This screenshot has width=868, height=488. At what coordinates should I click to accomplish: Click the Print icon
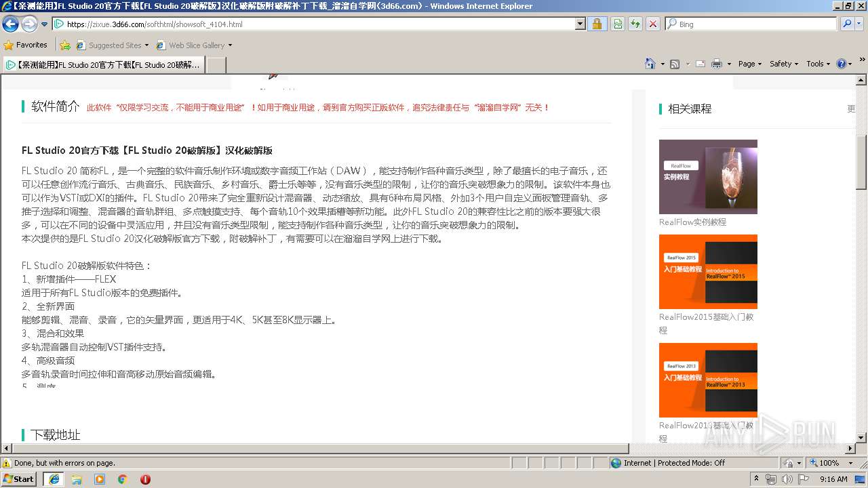(x=717, y=64)
